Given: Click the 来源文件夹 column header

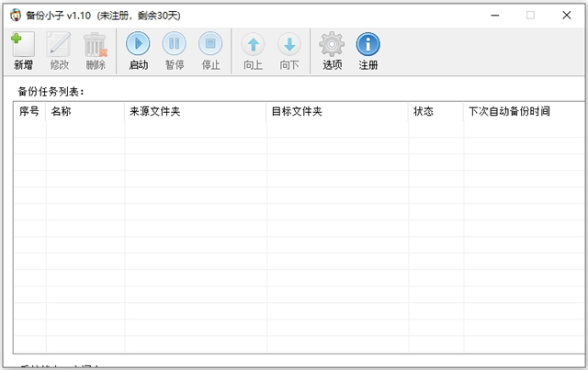Looking at the screenshot, I should pyautogui.click(x=196, y=111).
